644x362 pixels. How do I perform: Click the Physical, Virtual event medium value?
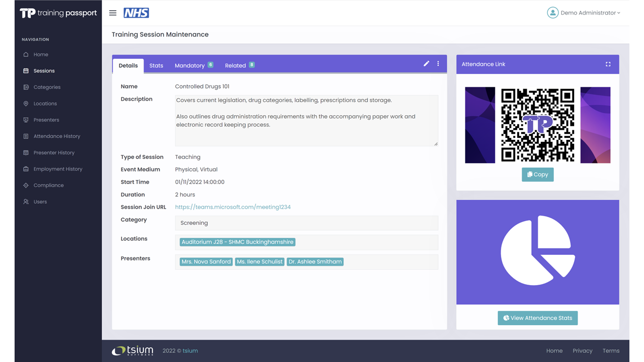click(x=196, y=169)
